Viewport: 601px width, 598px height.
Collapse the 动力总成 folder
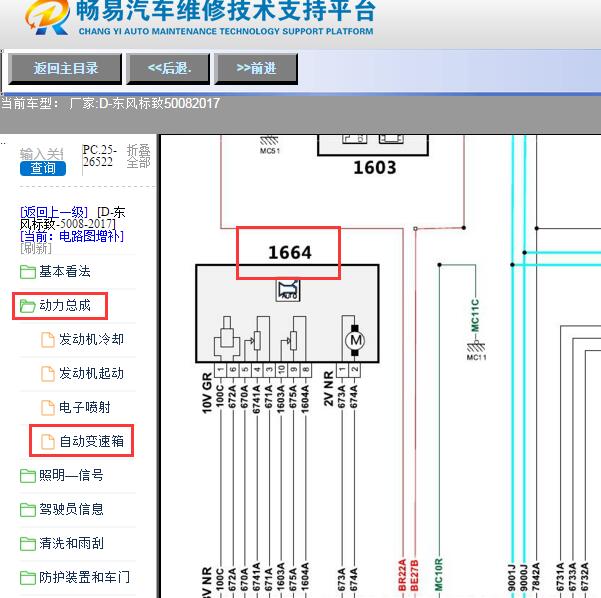pyautogui.click(x=65, y=306)
